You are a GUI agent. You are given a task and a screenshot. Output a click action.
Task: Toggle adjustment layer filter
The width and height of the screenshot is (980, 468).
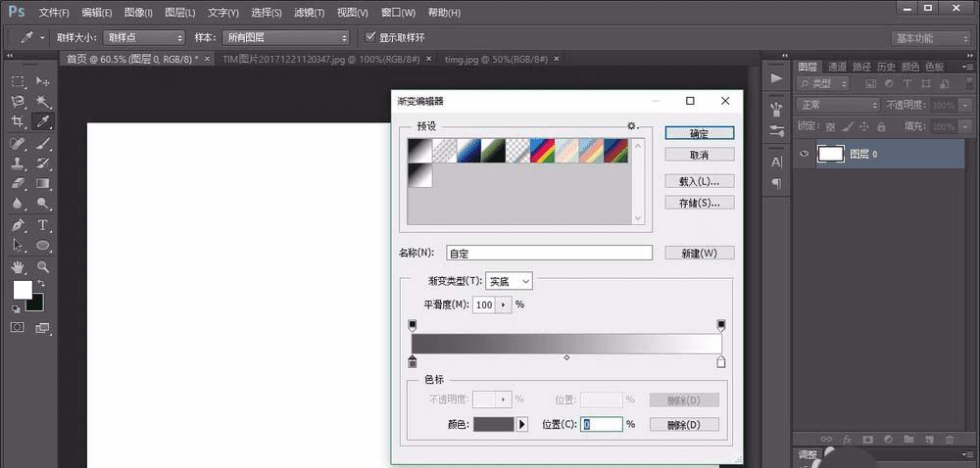click(x=889, y=83)
